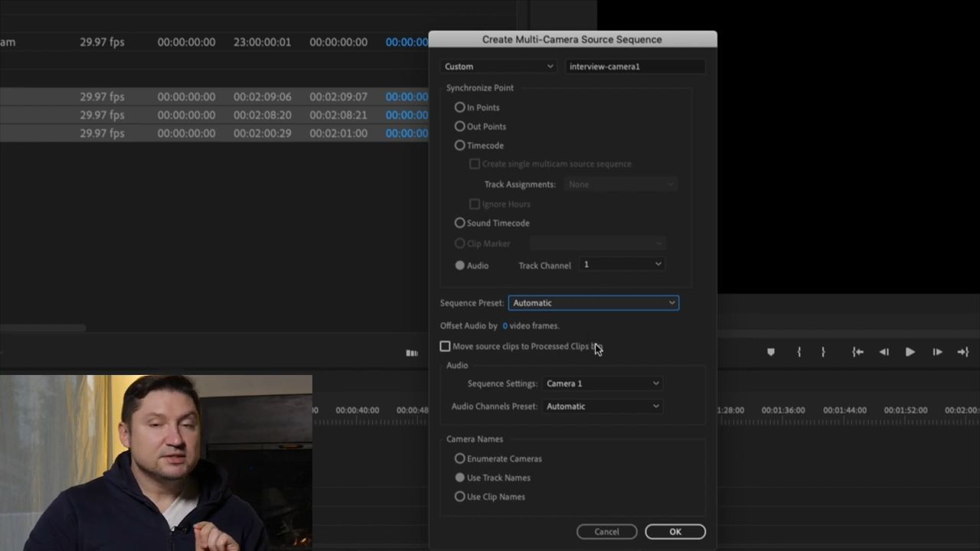Viewport: 980px width, 551px height.
Task: Open the Audio Channels Preset dropdown
Action: click(x=603, y=406)
